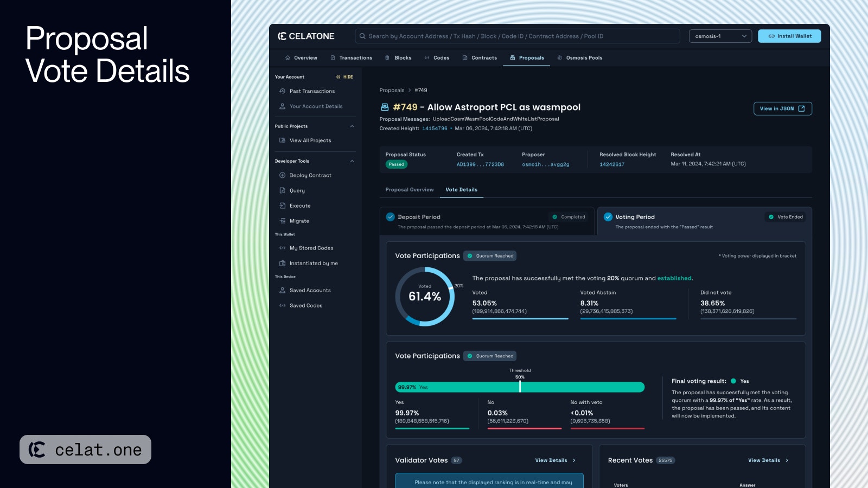868x488 pixels.
Task: Click the Recent Votes count 25575
Action: point(666,460)
